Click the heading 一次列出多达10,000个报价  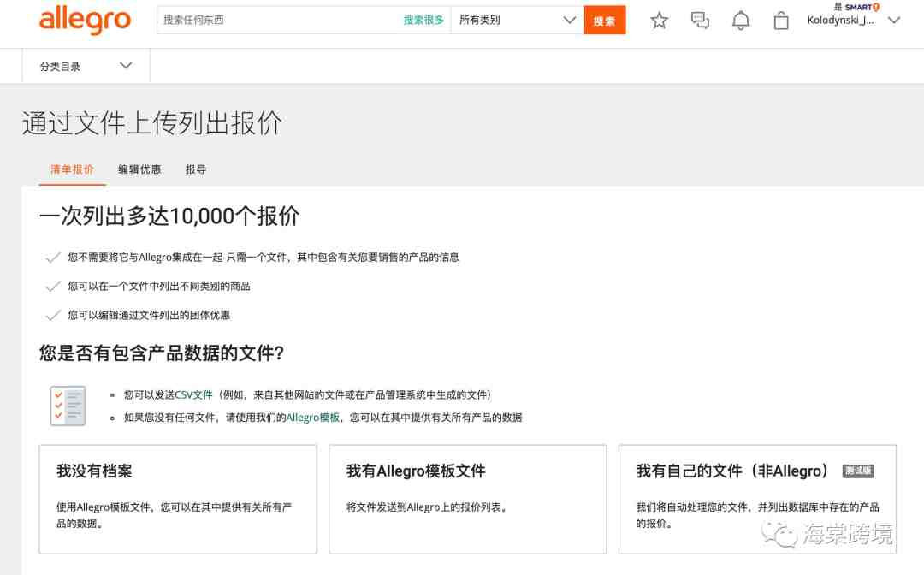[x=169, y=216]
